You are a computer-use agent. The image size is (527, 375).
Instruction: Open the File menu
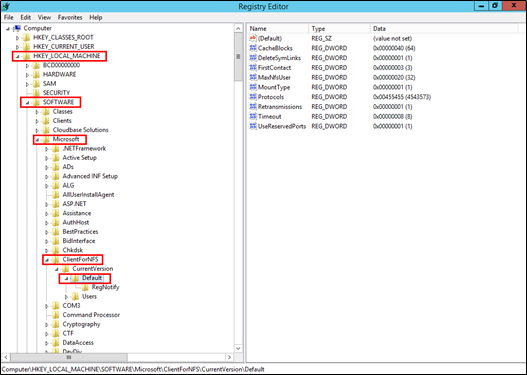pos(9,17)
